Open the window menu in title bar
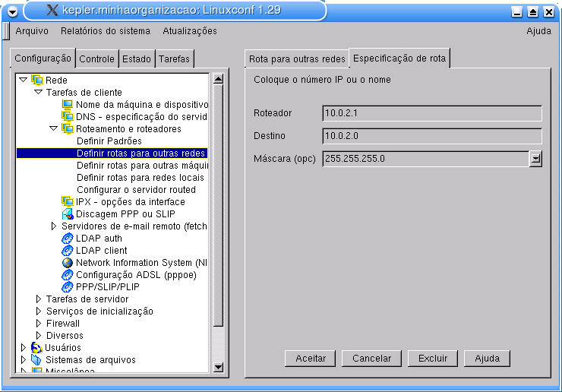Viewport: 562px width, 392px height. coord(12,12)
